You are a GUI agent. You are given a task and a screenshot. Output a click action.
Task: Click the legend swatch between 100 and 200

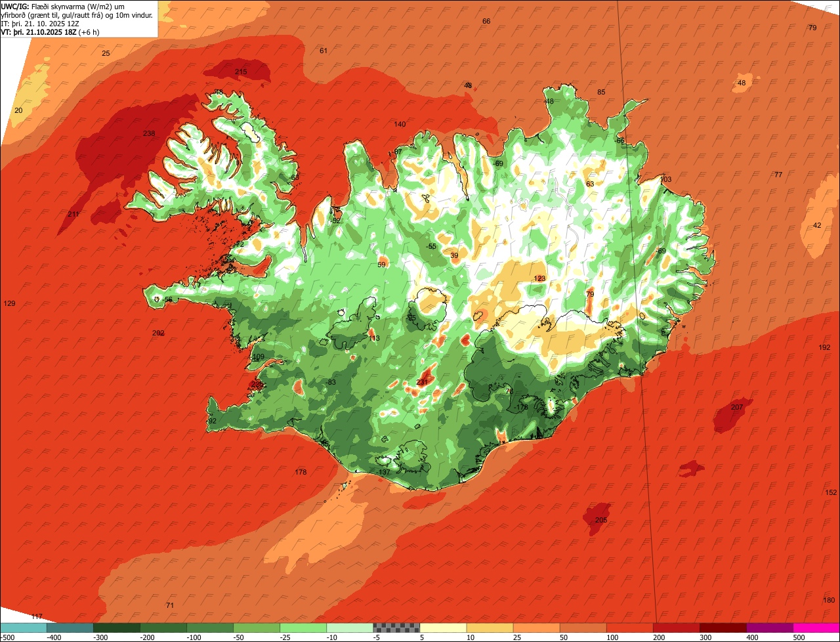tap(629, 627)
